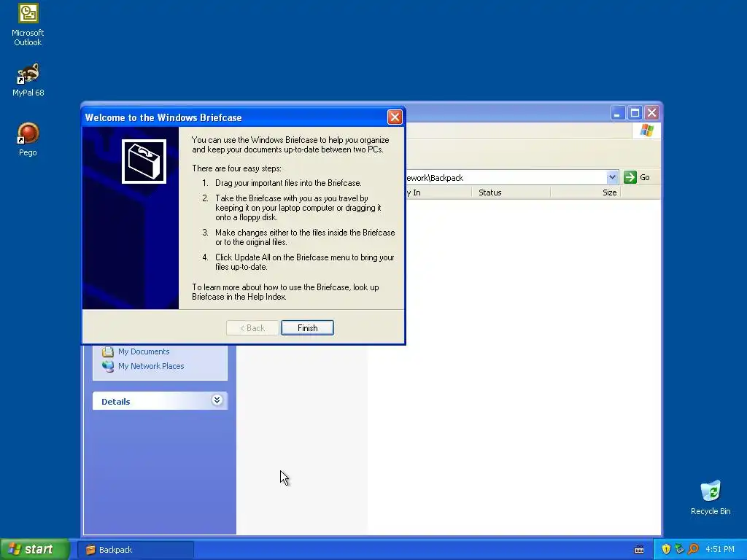Open the My Network Places link
747x560 pixels.
pos(151,366)
